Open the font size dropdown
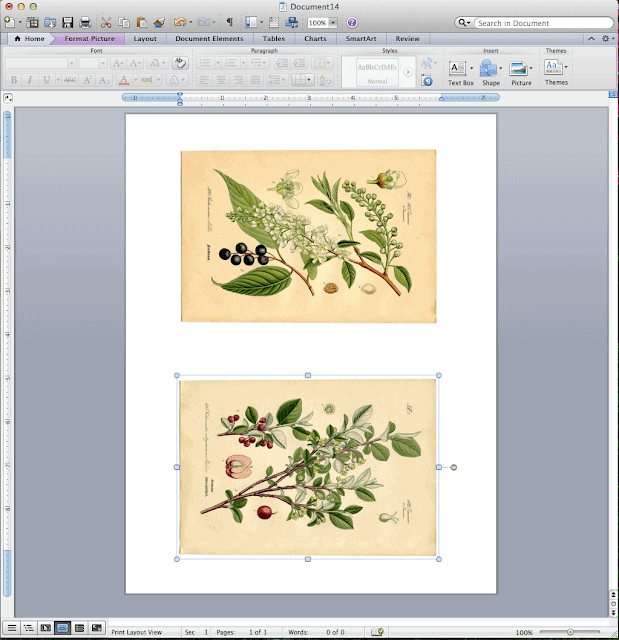Screen dimensions: 619x640 point(103,63)
